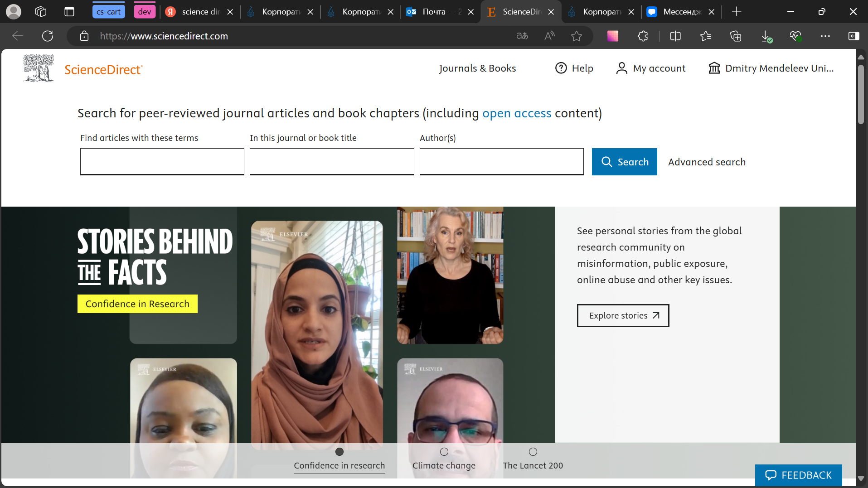This screenshot has width=868, height=488.
Task: Focus the Find articles with these terms field
Action: (162, 162)
